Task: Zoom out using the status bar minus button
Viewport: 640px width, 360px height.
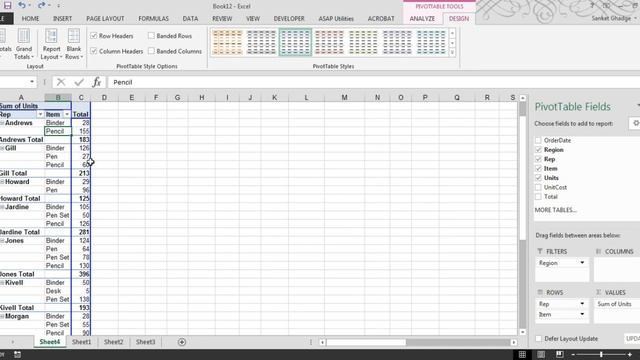Action: coord(573,355)
